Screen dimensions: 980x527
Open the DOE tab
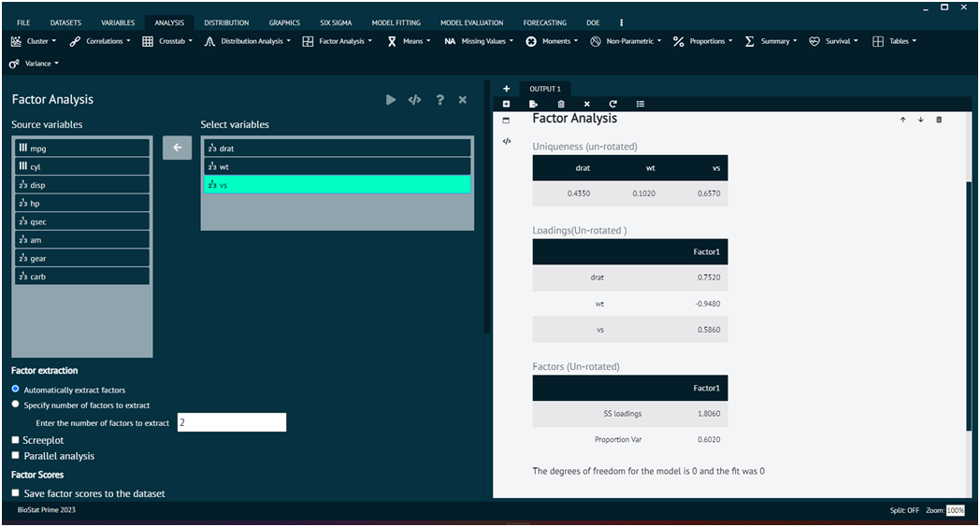pyautogui.click(x=593, y=22)
